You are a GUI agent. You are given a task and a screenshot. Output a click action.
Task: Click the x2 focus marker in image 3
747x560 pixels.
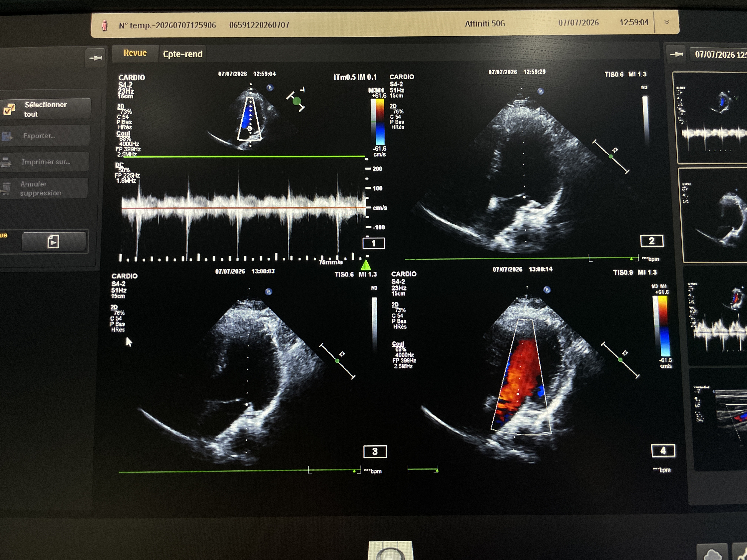tap(337, 361)
